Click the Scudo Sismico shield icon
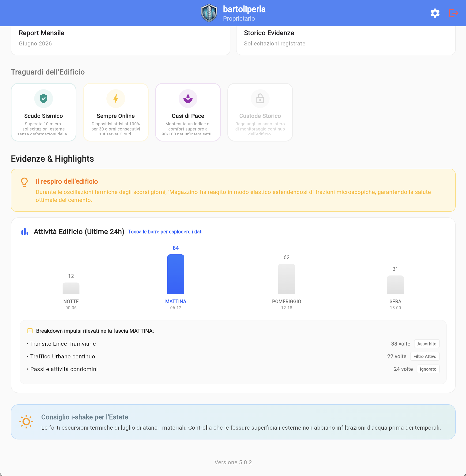Screen dimensions: 466x476 [44, 99]
